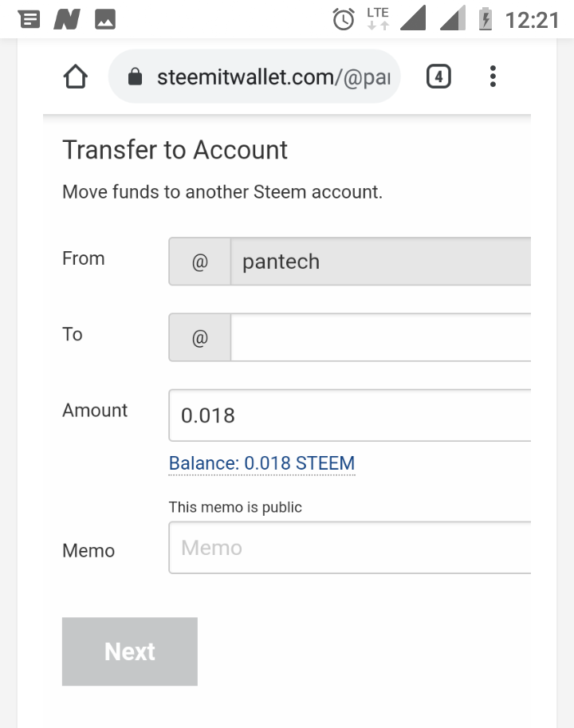Tap the LTE signal indicator

[x=378, y=19]
